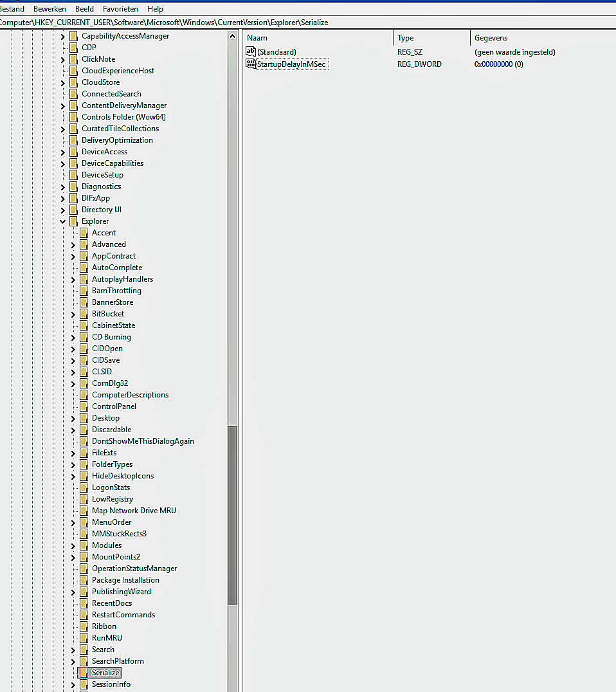Click the folder icon next to LogonStats
616x692 pixels.
click(84, 487)
